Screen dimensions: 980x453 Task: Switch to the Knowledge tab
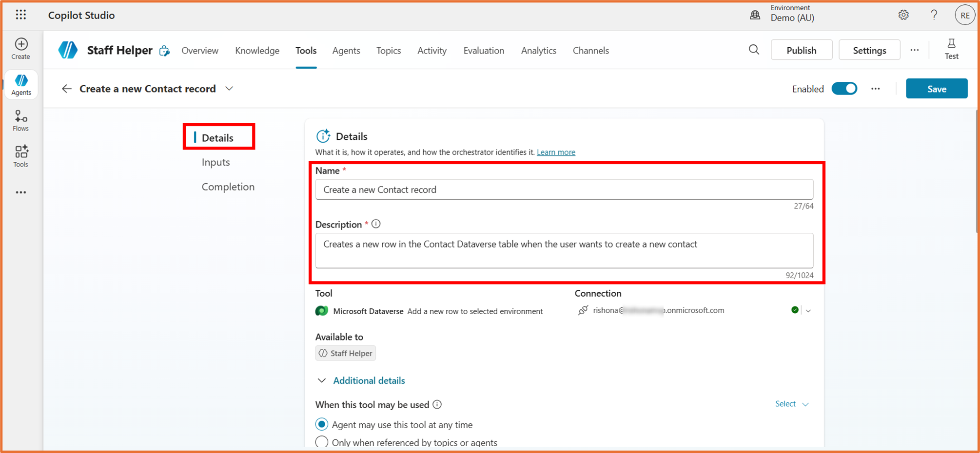click(x=257, y=51)
